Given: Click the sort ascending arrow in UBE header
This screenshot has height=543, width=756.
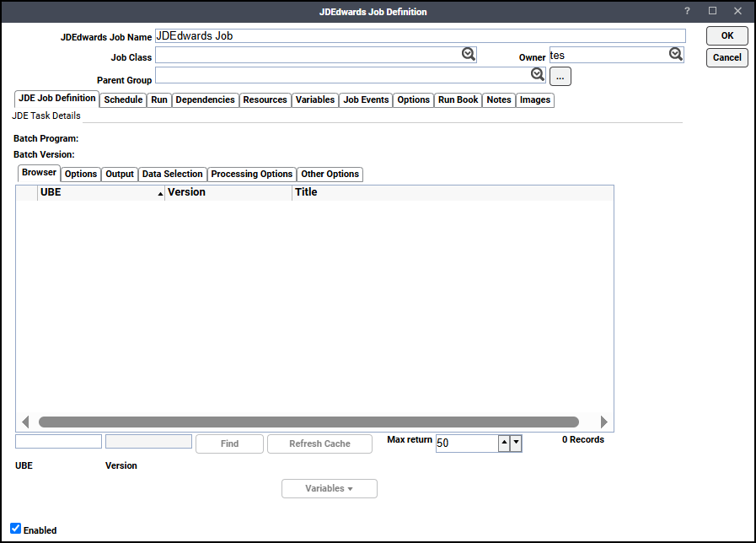Looking at the screenshot, I should pos(160,193).
